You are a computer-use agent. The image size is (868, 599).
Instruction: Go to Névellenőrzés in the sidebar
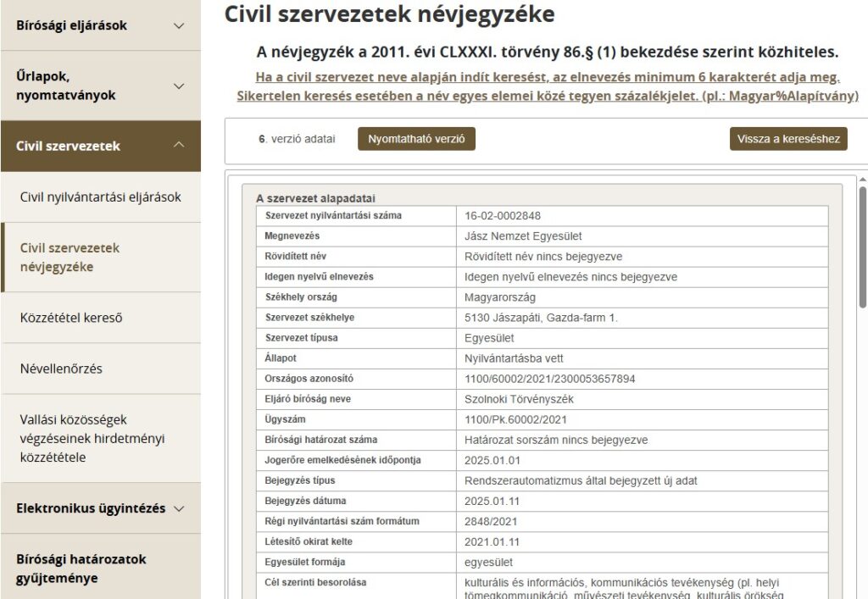(x=61, y=369)
